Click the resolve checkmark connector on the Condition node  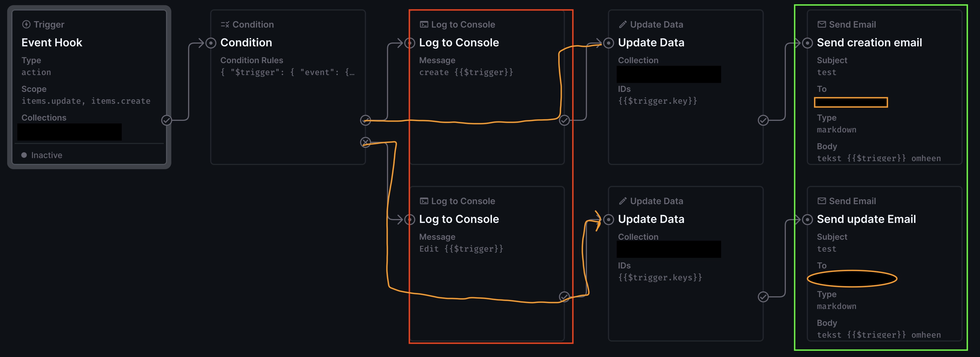[366, 121]
